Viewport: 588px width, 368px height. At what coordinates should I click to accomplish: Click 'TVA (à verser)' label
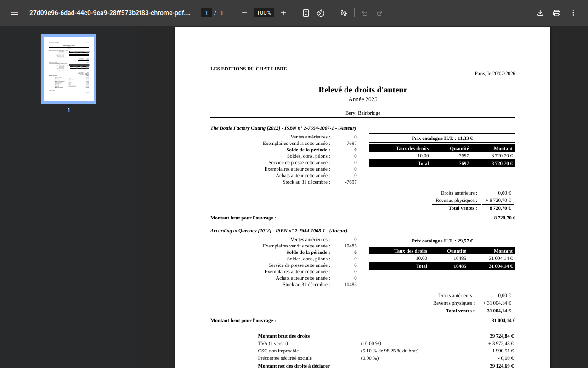tap(273, 343)
